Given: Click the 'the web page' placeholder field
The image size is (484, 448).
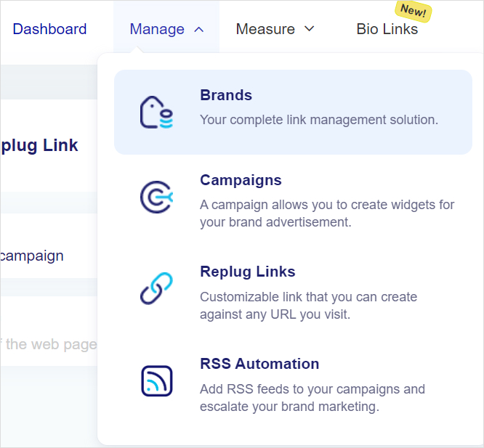Looking at the screenshot, I should pyautogui.click(x=49, y=344).
